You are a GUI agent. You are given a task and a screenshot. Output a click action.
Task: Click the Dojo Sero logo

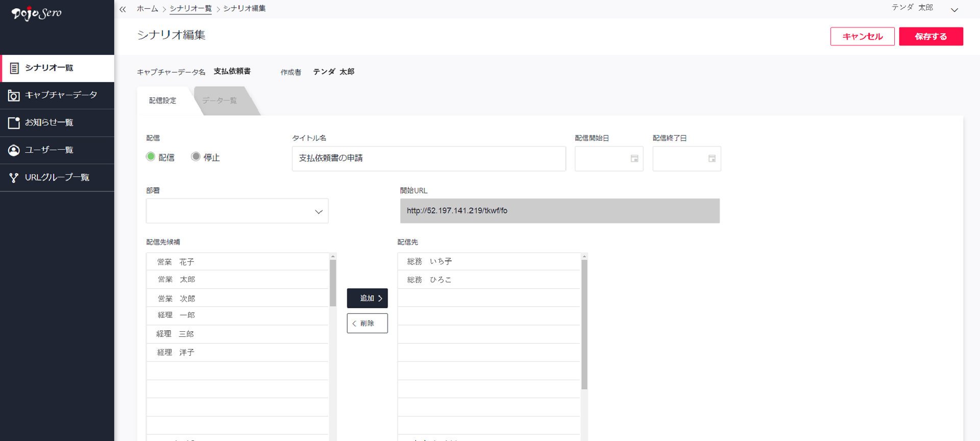click(x=36, y=14)
